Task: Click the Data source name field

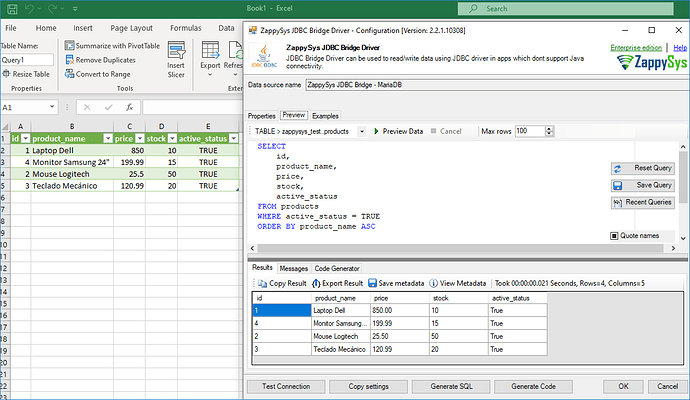Action: [497, 85]
